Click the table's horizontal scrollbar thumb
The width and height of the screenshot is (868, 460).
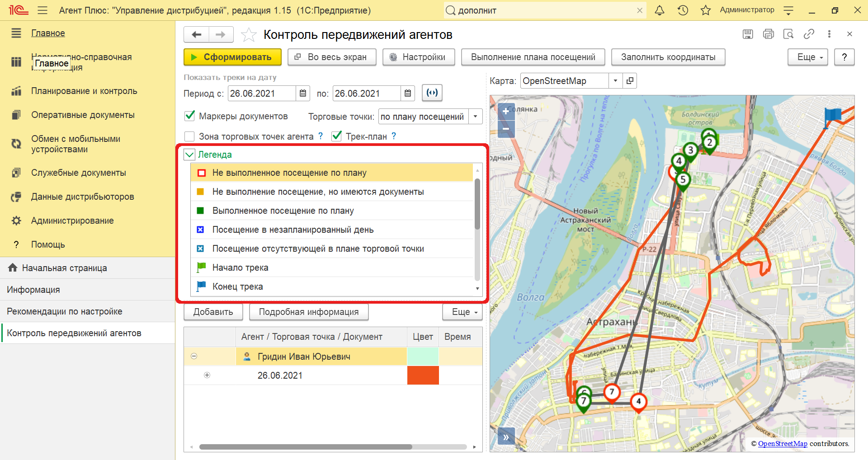pyautogui.click(x=306, y=447)
